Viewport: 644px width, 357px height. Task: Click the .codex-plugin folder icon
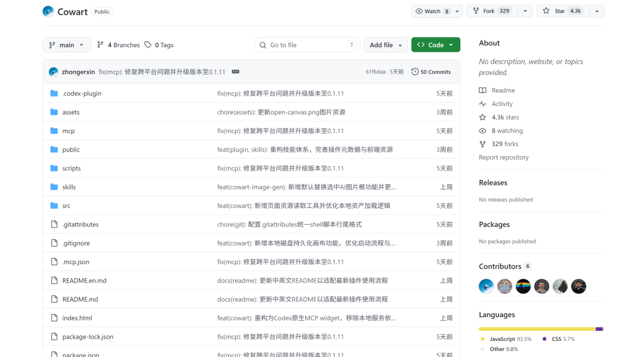click(x=54, y=94)
